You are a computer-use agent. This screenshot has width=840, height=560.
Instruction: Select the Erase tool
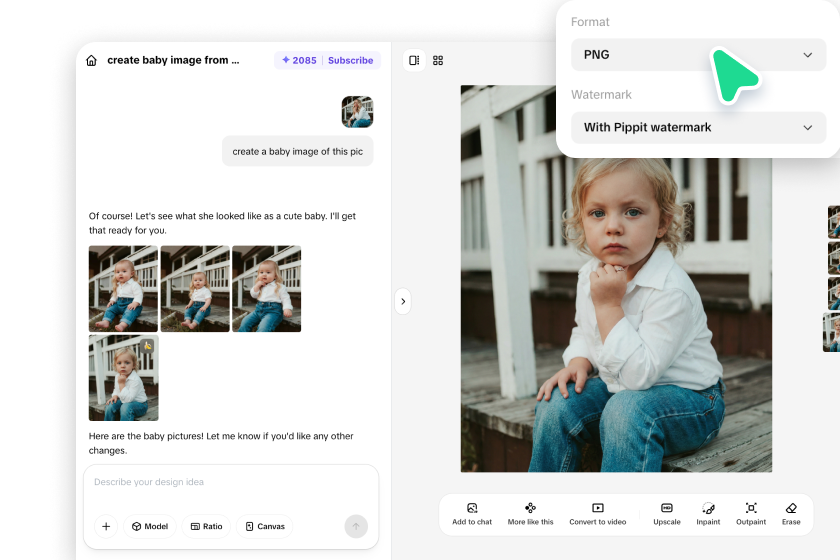pyautogui.click(x=791, y=513)
